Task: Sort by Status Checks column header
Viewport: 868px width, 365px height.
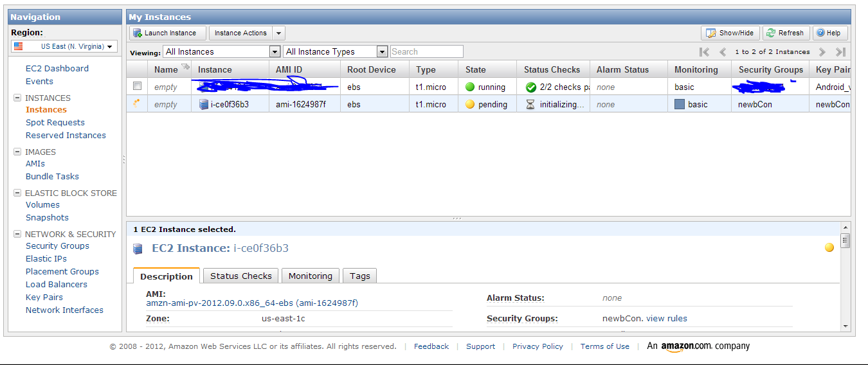Action: pyautogui.click(x=553, y=69)
